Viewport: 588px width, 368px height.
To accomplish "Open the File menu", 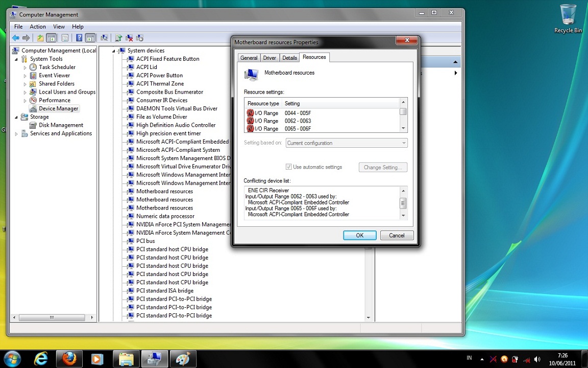I will click(x=18, y=27).
